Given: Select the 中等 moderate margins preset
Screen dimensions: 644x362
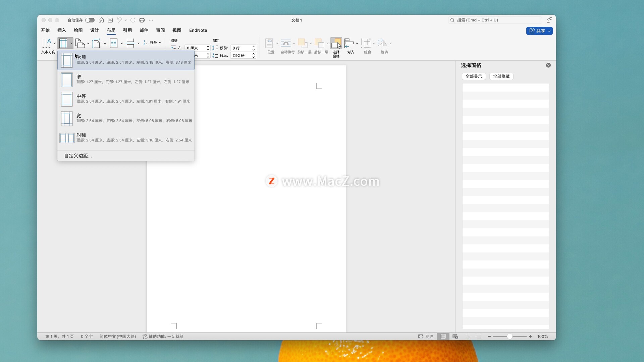Looking at the screenshot, I should (x=126, y=99).
